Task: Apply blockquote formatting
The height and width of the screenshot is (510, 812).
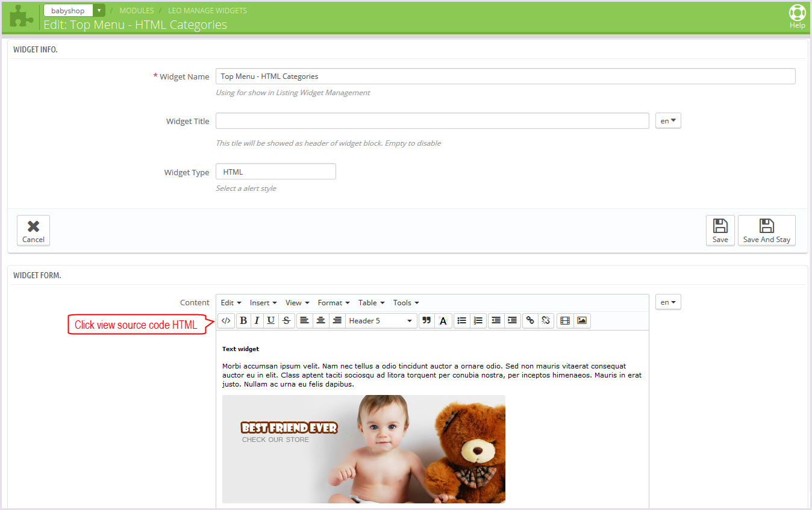Action: click(426, 321)
